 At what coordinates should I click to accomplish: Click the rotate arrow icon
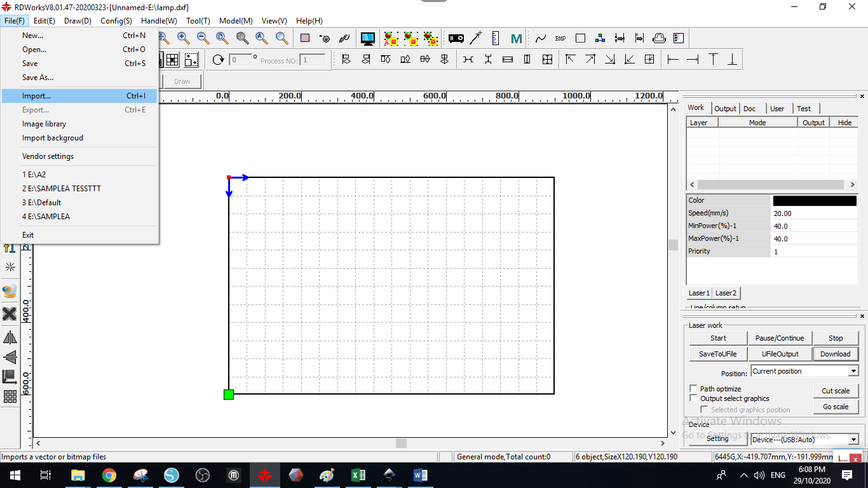(219, 60)
